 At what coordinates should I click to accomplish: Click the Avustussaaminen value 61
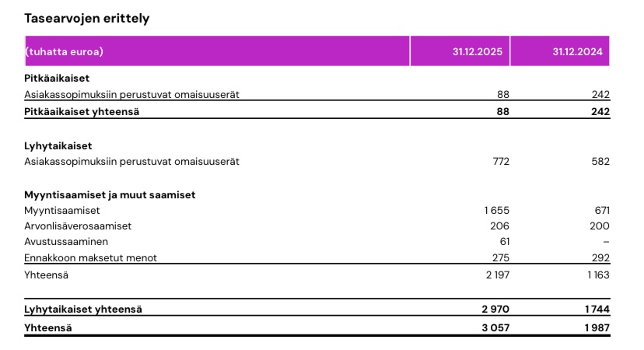click(x=503, y=242)
